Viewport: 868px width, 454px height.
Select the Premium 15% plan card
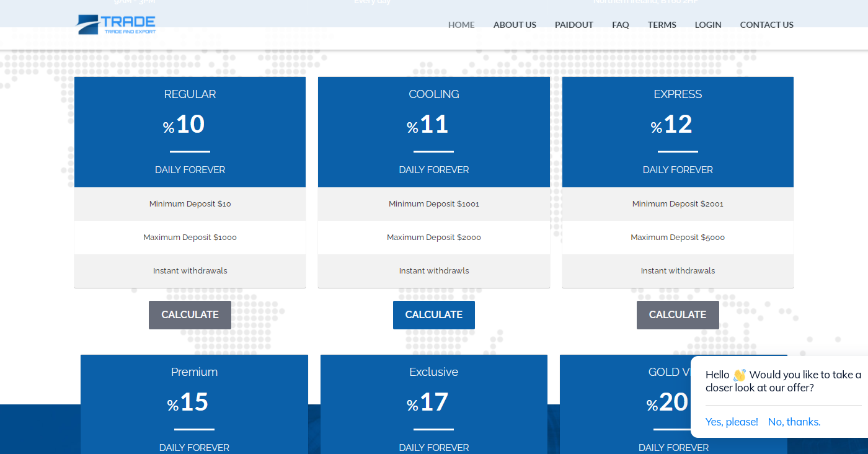[194, 403]
